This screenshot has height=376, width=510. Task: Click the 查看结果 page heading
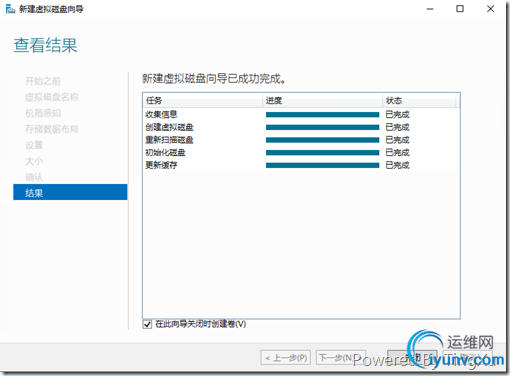[45, 45]
